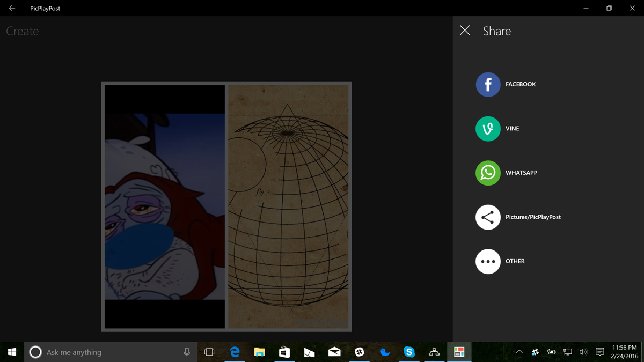Expand hidden system tray icons
This screenshot has width=644, height=362.
[519, 352]
